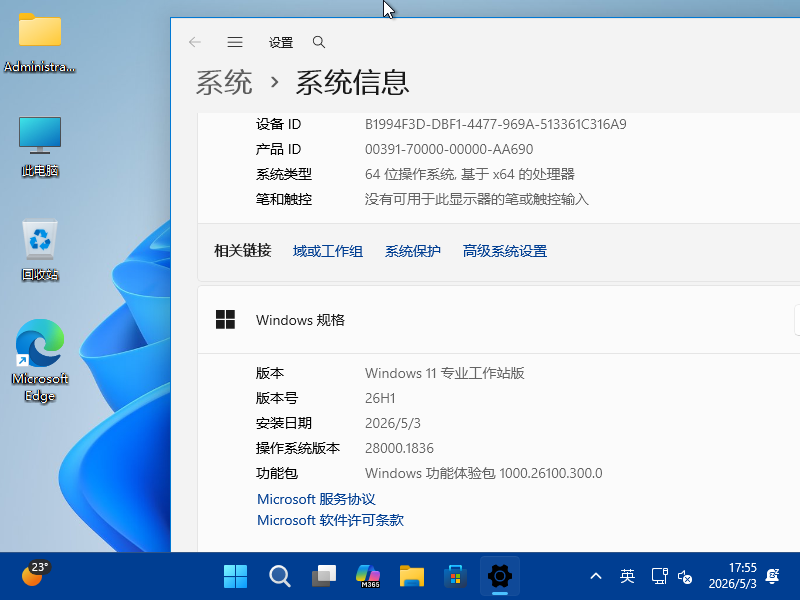Click the network status tray icon
800x600 pixels.
660,577
